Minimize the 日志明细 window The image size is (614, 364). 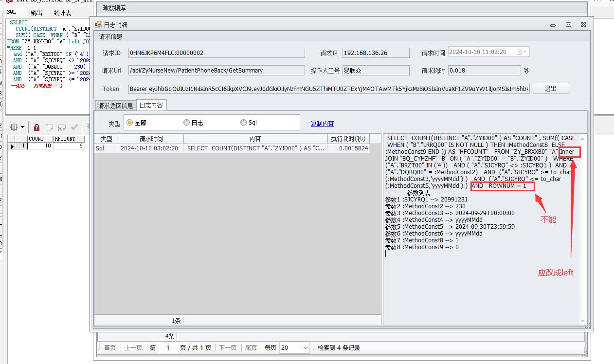tap(553, 25)
